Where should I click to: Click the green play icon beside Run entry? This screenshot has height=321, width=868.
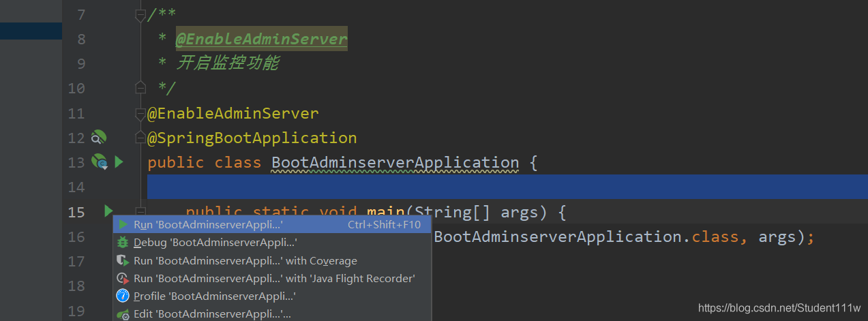tap(123, 224)
